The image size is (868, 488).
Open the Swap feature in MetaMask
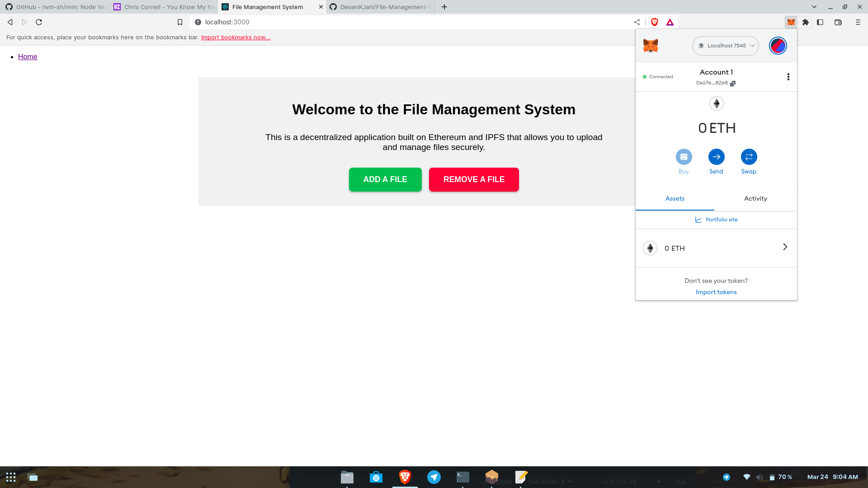[x=749, y=157]
